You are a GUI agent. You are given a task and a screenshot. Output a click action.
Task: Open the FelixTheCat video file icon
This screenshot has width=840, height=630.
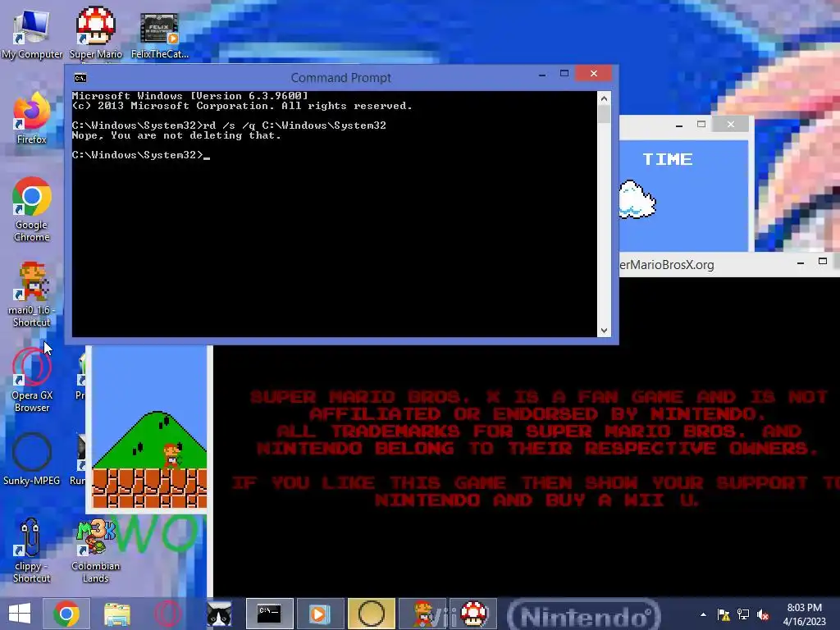(x=159, y=35)
